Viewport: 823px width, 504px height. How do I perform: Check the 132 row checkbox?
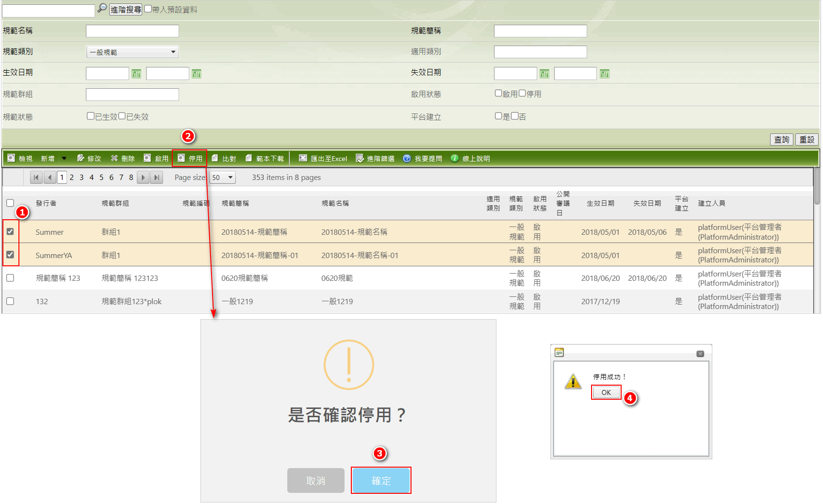tap(10, 301)
